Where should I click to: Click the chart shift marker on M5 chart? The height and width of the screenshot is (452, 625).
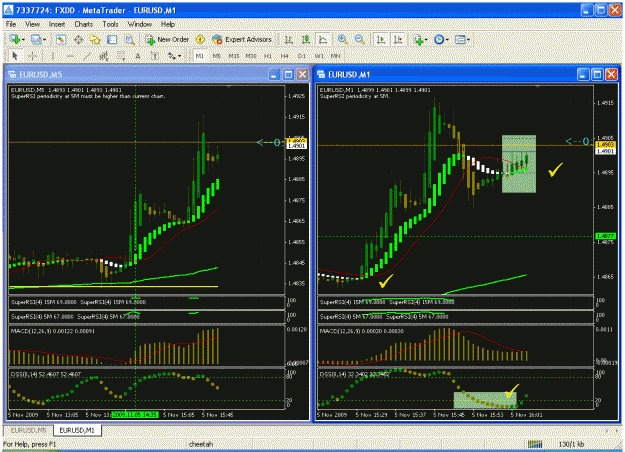[228, 86]
